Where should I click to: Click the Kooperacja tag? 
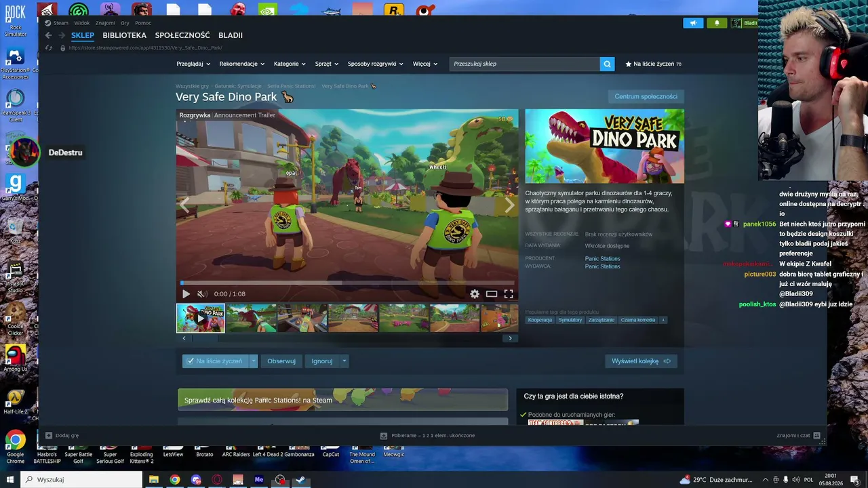pos(540,320)
